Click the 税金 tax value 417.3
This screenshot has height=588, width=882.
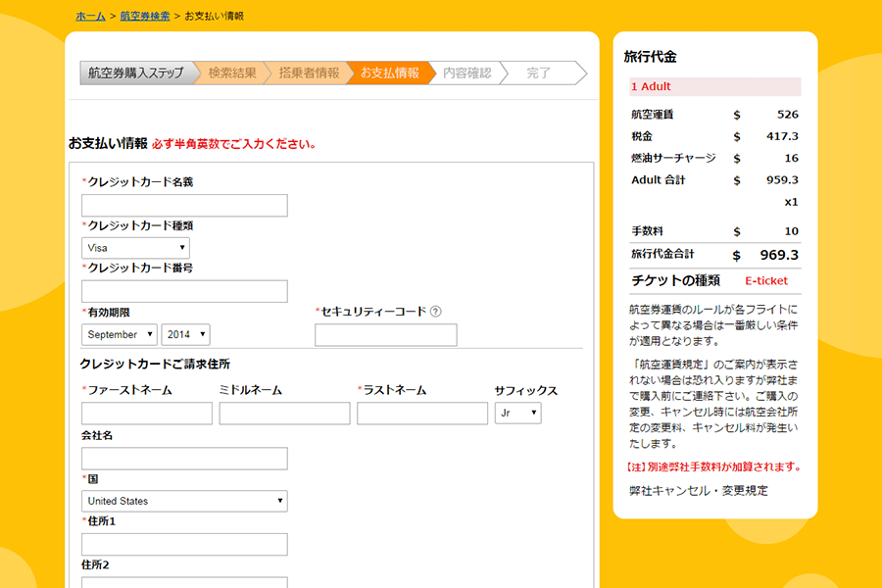click(782, 136)
